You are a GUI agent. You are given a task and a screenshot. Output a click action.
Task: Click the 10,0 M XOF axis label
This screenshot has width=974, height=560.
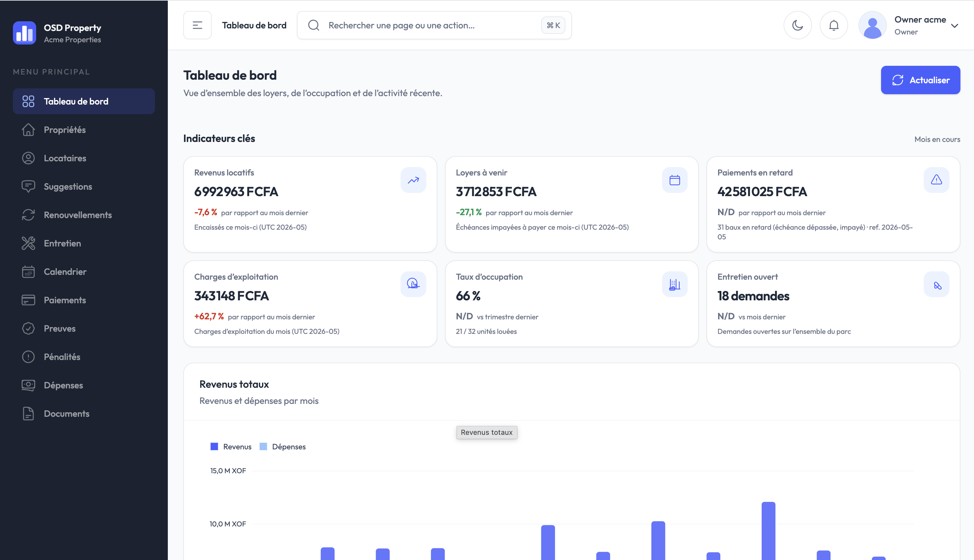(228, 524)
